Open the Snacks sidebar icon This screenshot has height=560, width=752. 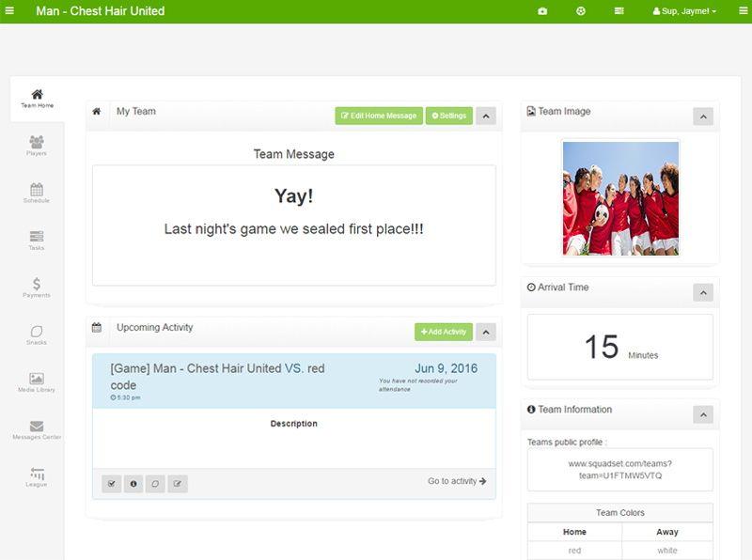coord(37,334)
